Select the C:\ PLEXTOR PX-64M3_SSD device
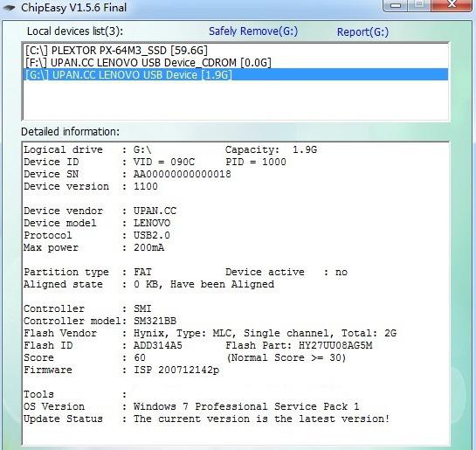This screenshot has width=476, height=450. click(236, 51)
